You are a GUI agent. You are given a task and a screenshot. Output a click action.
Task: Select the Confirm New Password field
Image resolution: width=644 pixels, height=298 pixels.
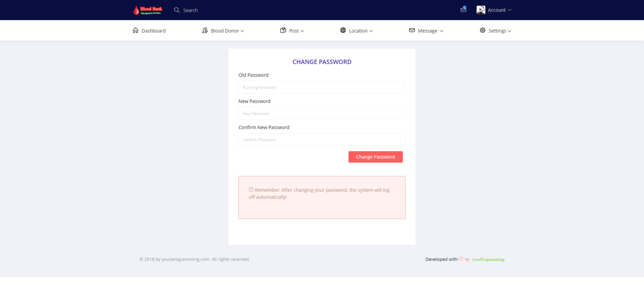[322, 139]
